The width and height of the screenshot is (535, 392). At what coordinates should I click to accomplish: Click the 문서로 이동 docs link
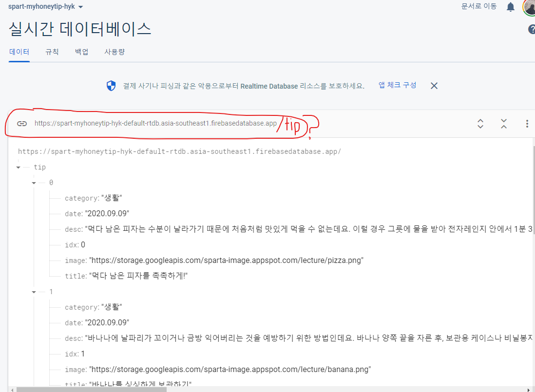(478, 6)
